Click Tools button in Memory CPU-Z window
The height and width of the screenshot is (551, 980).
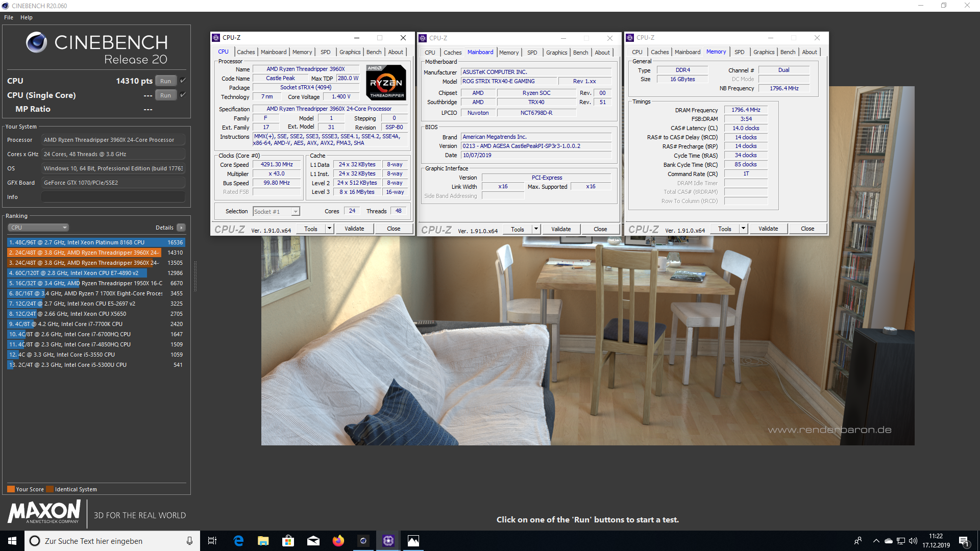(x=725, y=229)
